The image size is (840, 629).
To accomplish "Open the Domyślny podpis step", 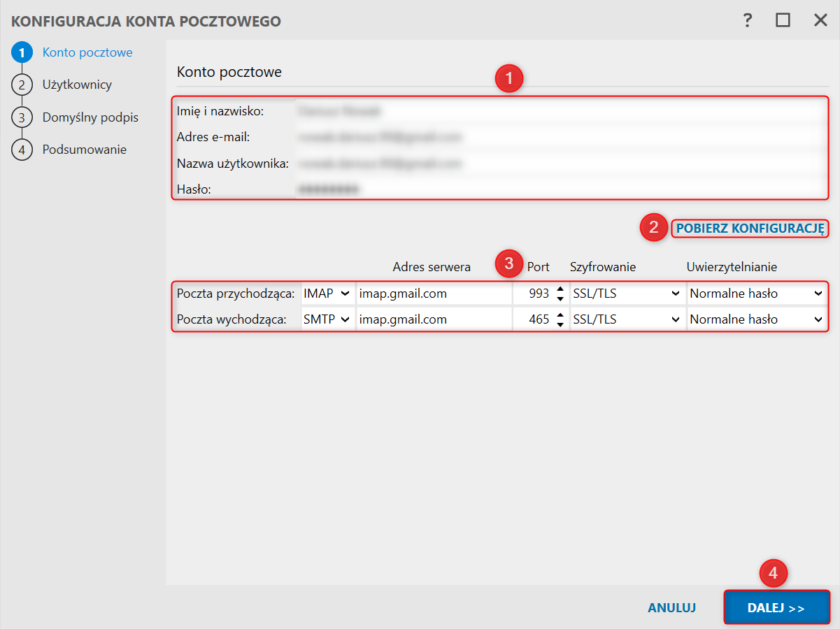I will [90, 117].
